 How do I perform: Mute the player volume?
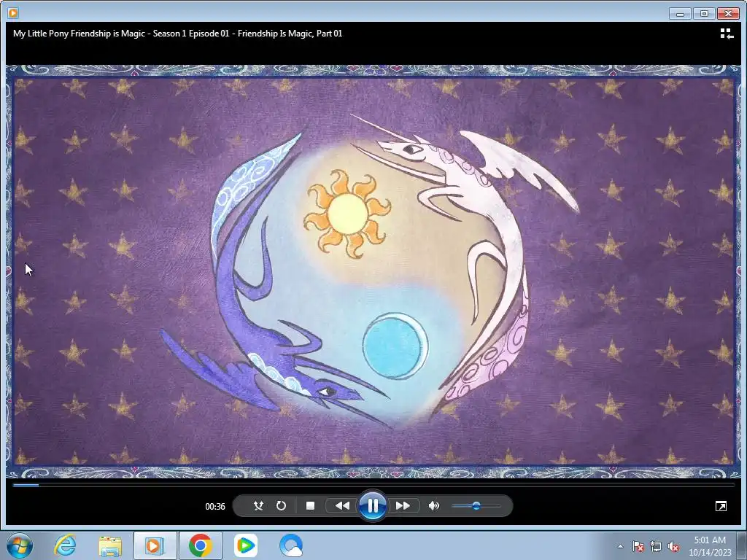tap(433, 506)
